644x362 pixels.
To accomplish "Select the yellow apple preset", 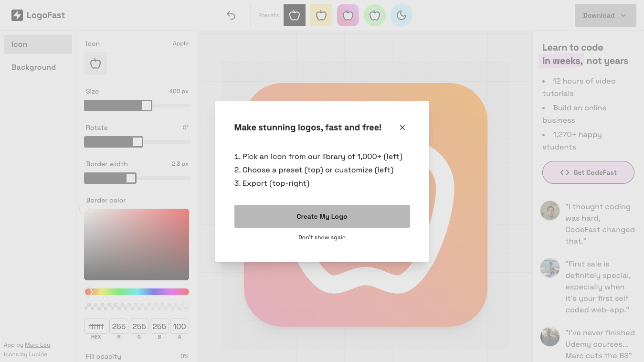I will point(321,15).
